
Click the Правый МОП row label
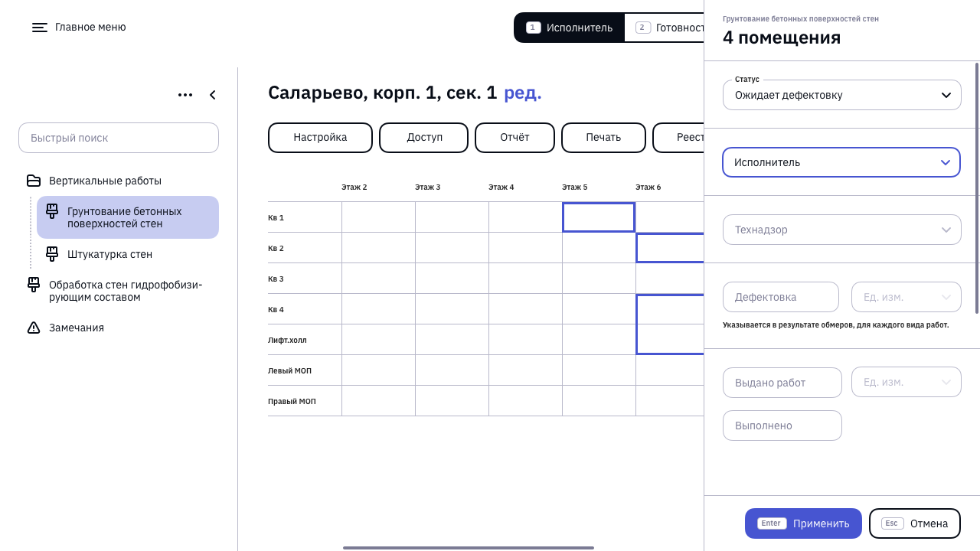tap(292, 401)
